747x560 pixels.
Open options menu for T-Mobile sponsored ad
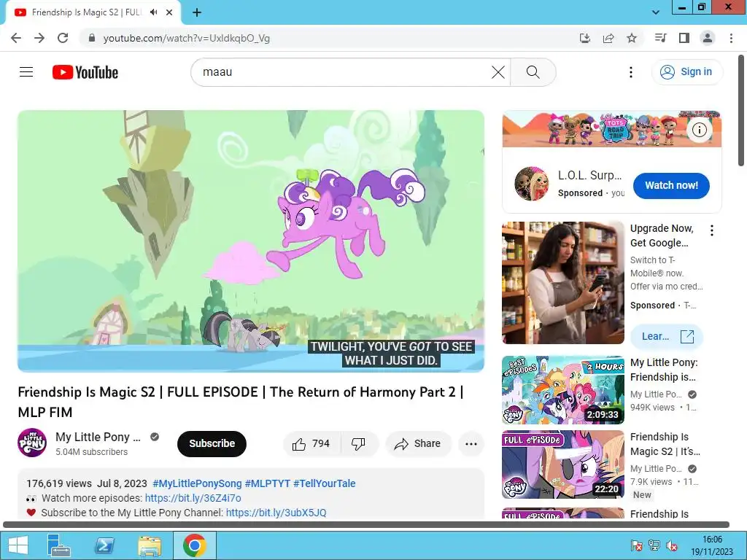pyautogui.click(x=712, y=231)
